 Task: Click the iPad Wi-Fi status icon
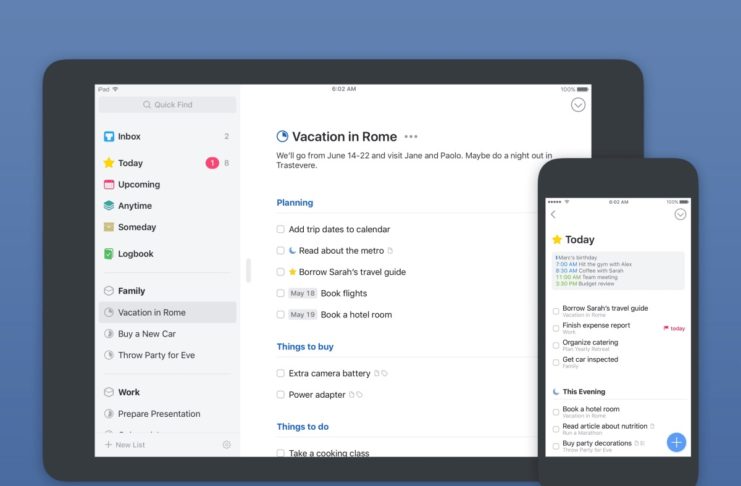pos(115,89)
